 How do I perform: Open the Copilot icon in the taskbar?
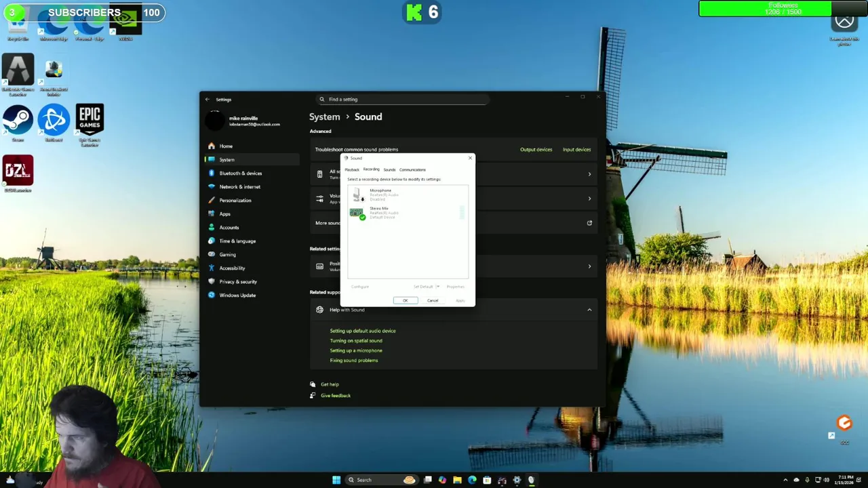click(x=442, y=480)
